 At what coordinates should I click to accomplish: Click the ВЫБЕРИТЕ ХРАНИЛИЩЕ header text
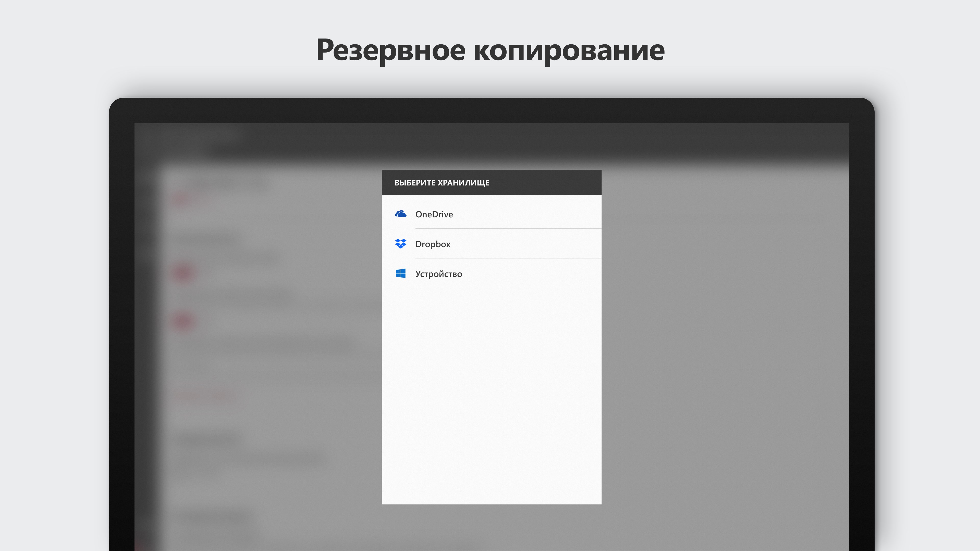(442, 183)
